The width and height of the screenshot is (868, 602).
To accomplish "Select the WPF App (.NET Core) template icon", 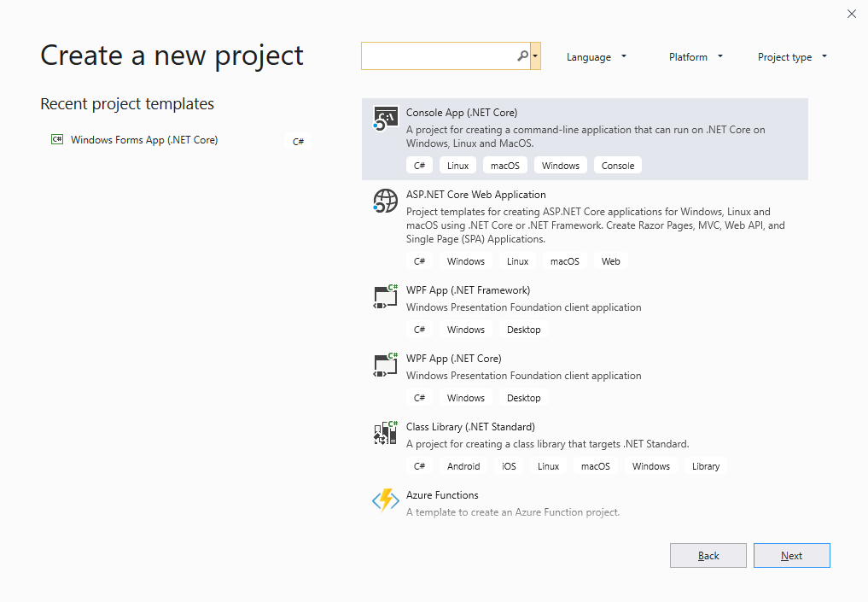I will 385,365.
